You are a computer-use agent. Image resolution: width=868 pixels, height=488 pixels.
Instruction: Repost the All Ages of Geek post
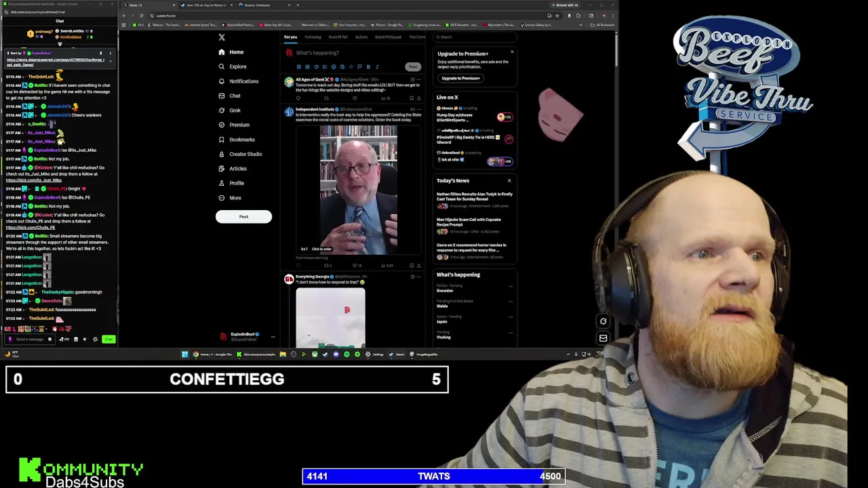point(326,98)
